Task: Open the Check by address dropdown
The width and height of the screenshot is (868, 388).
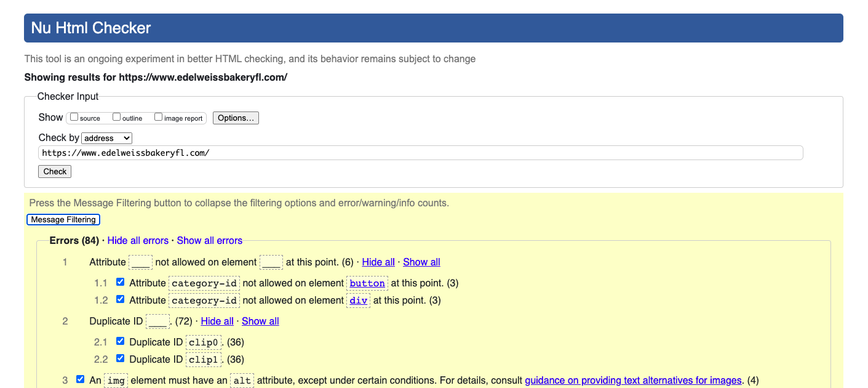Action: coord(106,138)
